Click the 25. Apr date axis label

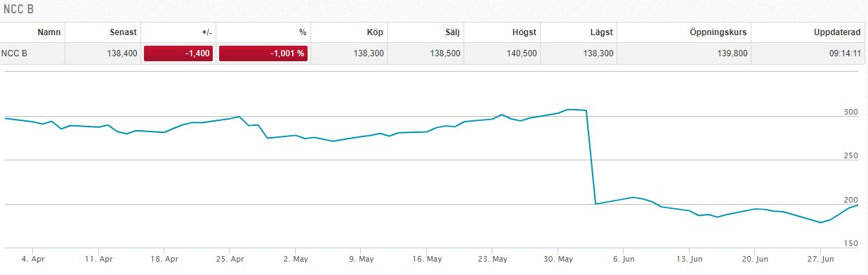pos(230,259)
